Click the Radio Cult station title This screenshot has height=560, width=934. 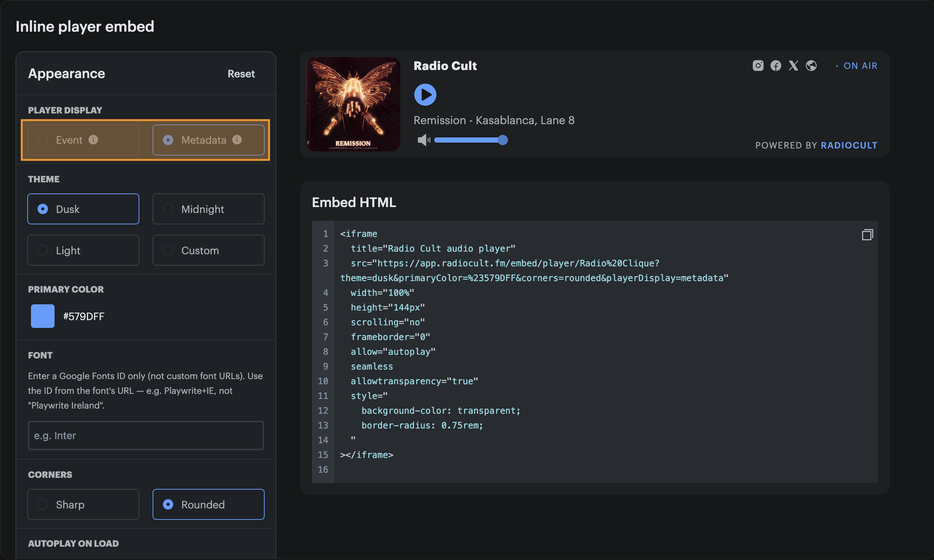tap(445, 66)
